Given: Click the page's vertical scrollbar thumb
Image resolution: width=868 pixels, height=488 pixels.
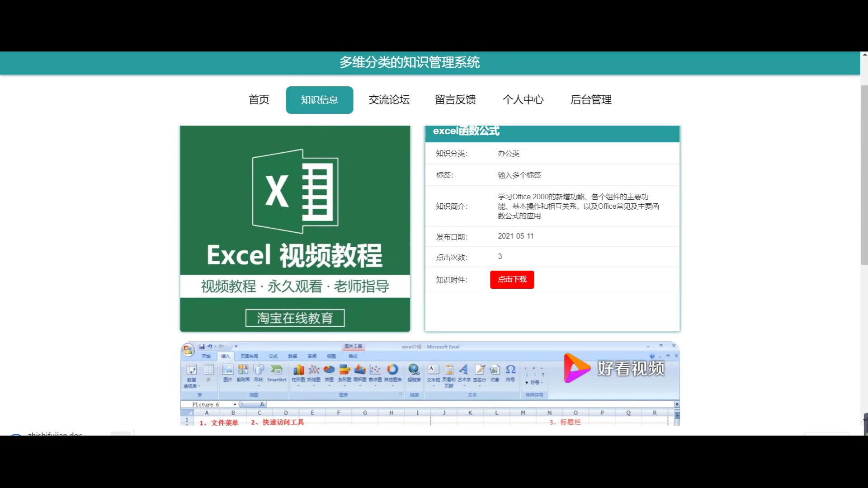Looking at the screenshot, I should [864, 175].
